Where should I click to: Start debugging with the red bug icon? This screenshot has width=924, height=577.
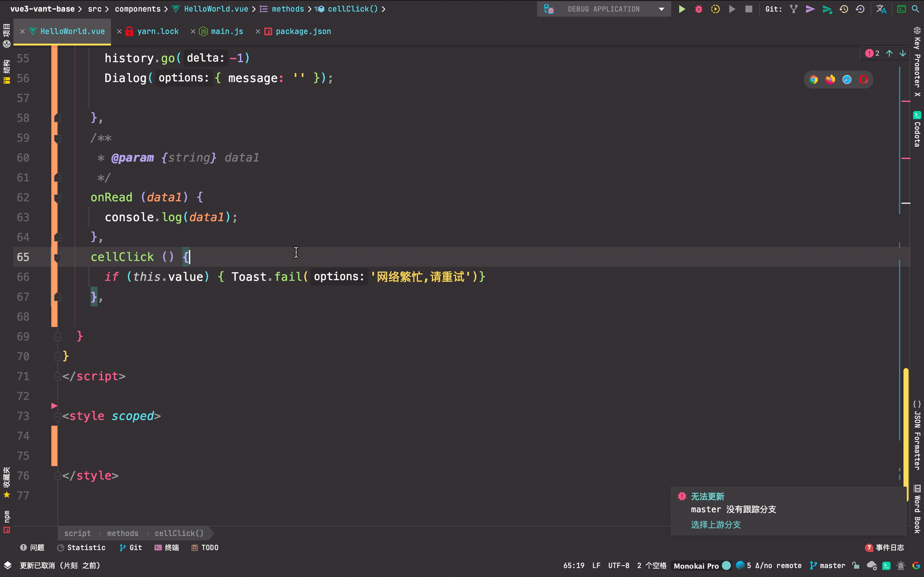pos(698,9)
